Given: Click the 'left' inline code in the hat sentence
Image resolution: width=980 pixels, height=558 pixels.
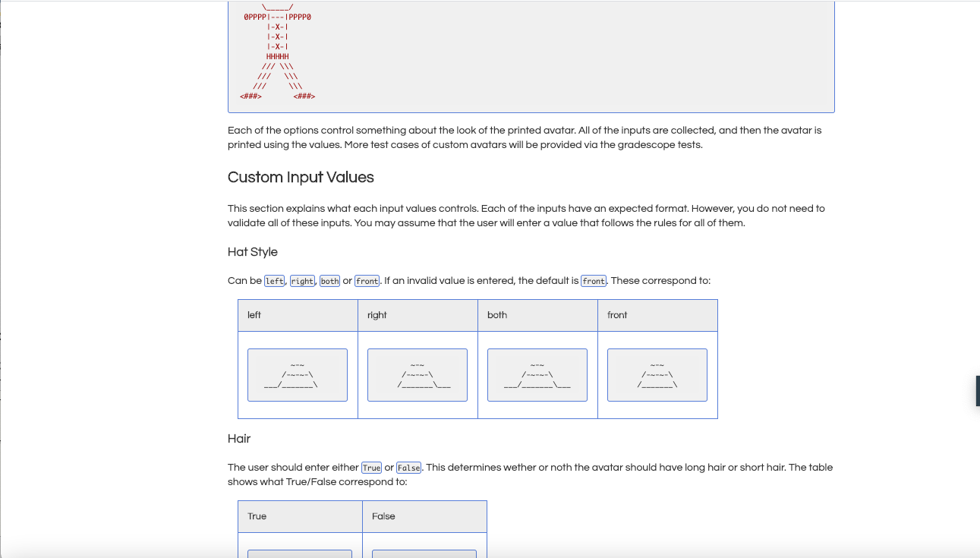Looking at the screenshot, I should pyautogui.click(x=274, y=281).
